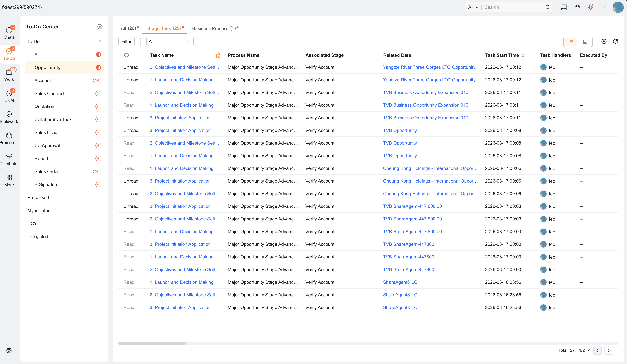Open first ShareAgent&ILC related data link
This screenshot has height=364, width=627.
pos(400,282)
